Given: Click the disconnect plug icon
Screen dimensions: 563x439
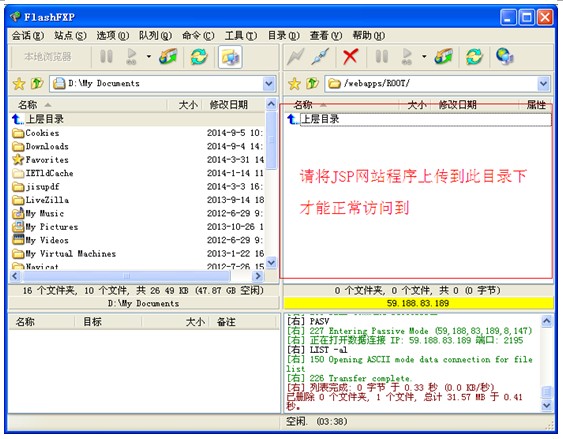Looking at the screenshot, I should (x=320, y=57).
